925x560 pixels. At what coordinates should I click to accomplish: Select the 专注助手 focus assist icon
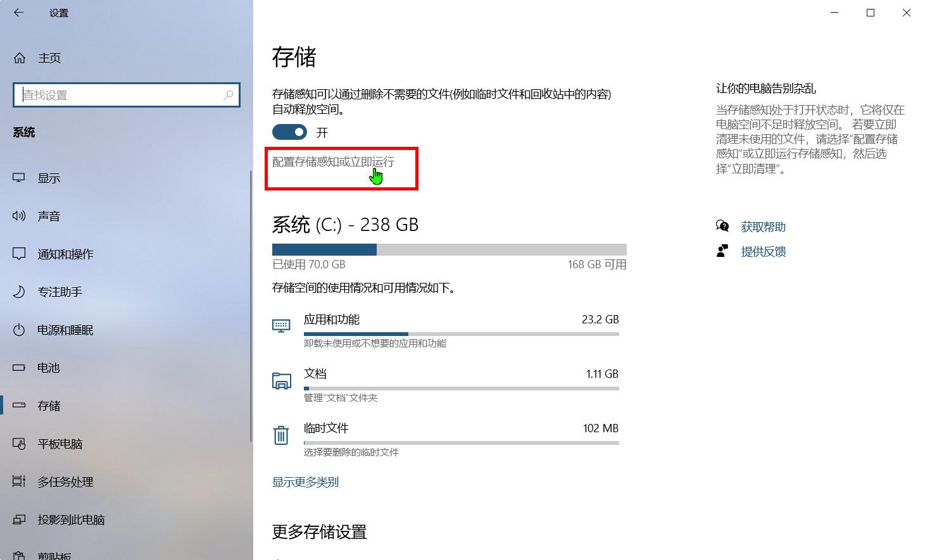[19, 292]
